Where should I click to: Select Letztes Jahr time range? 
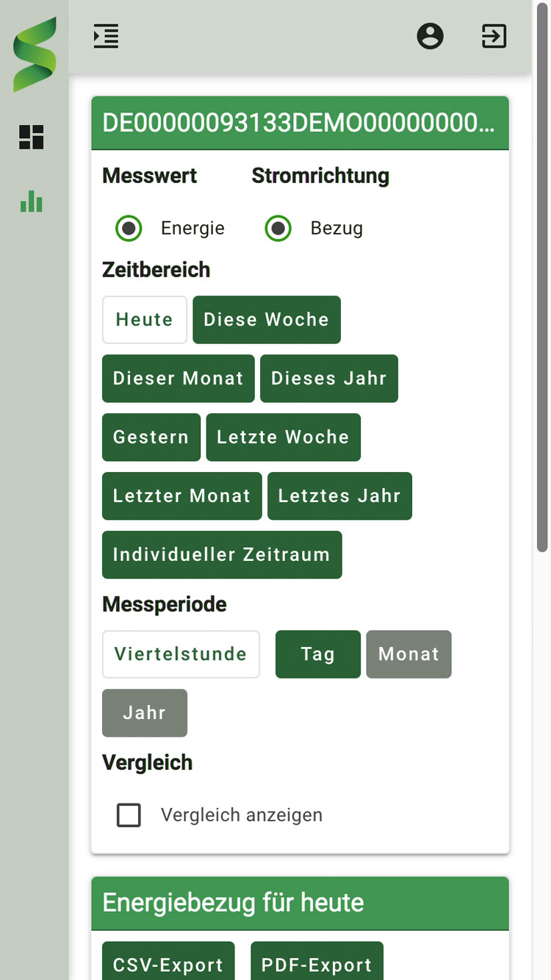[x=339, y=496]
